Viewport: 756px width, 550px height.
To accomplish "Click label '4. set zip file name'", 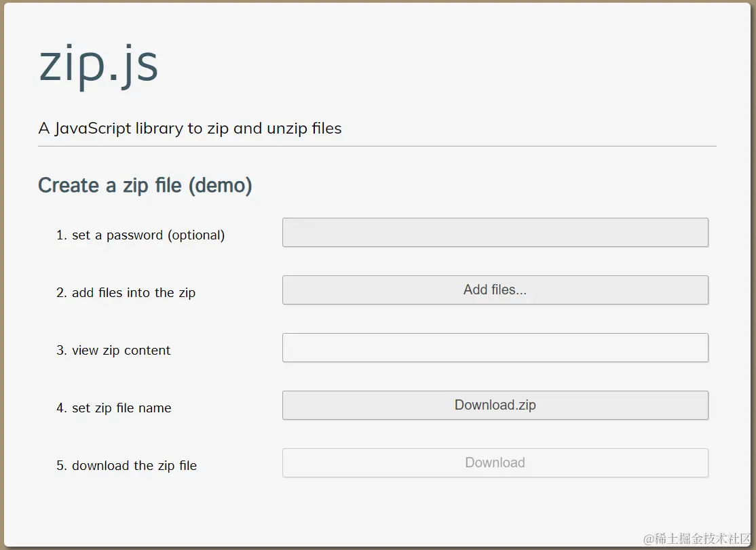I will click(114, 408).
